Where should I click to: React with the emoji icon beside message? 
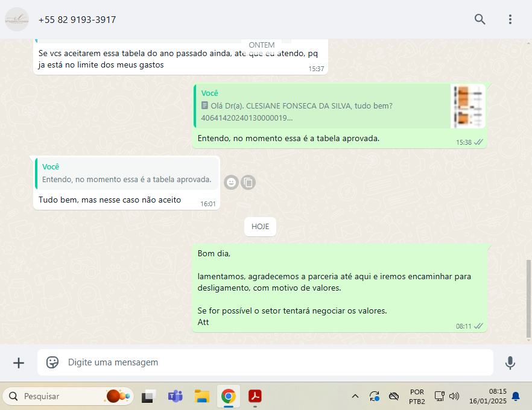click(231, 182)
